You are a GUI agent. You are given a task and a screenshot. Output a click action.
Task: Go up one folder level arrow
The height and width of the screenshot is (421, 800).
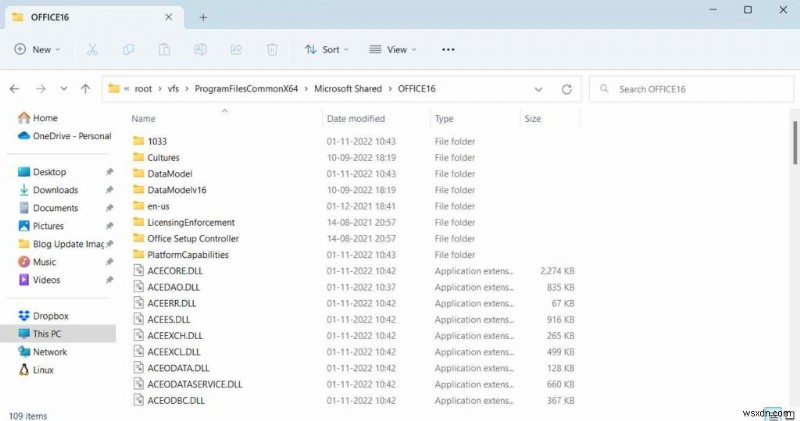(x=86, y=89)
